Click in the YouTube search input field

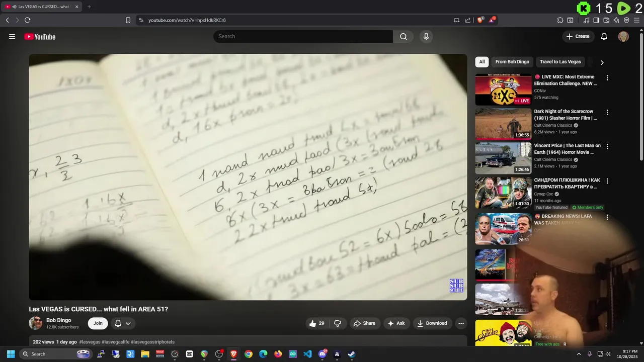[303, 37]
